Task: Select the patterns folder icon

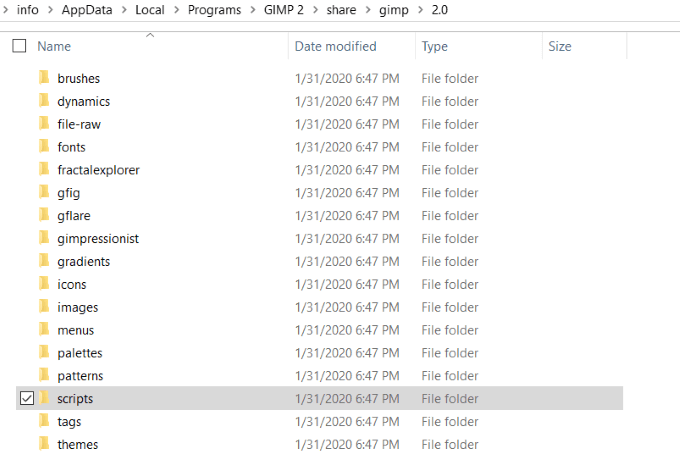Action: coord(44,376)
